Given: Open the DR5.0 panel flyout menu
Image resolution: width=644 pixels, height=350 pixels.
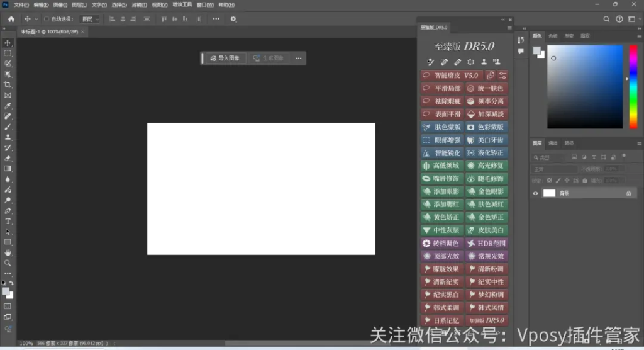Looking at the screenshot, I should pyautogui.click(x=509, y=28).
